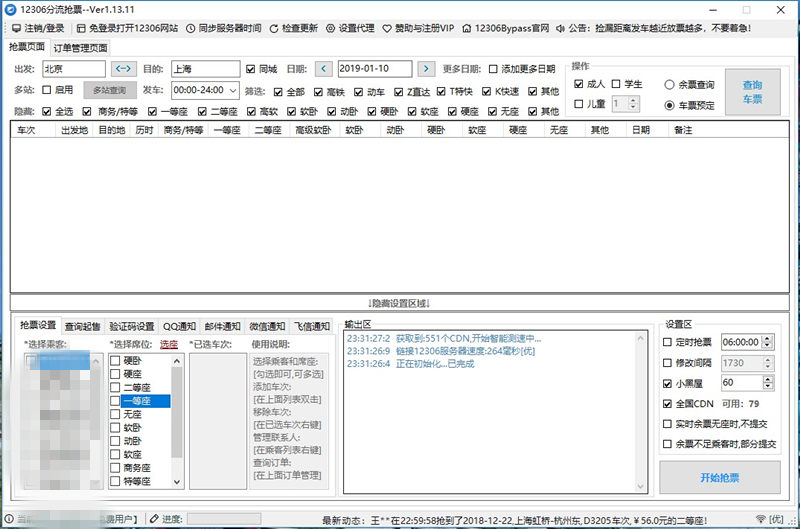Viewport: 800px width, 529px height.
Task: Click the app logo in title bar
Action: click(10, 10)
